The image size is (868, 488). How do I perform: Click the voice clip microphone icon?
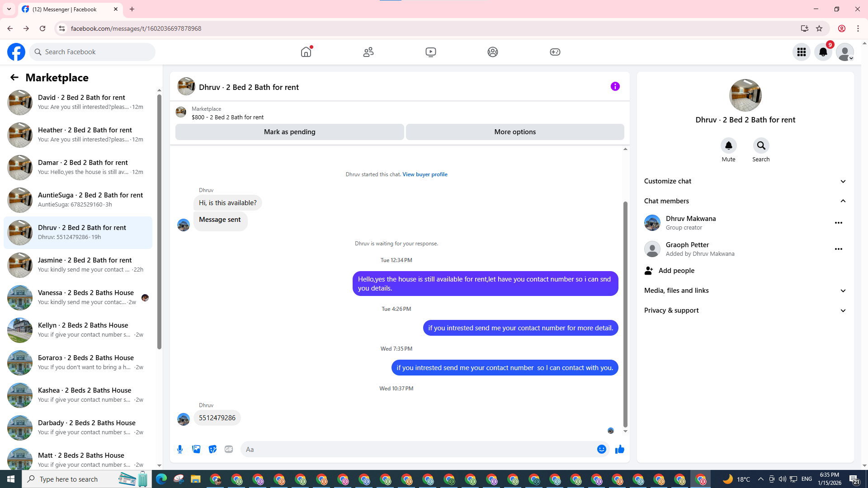tap(180, 449)
